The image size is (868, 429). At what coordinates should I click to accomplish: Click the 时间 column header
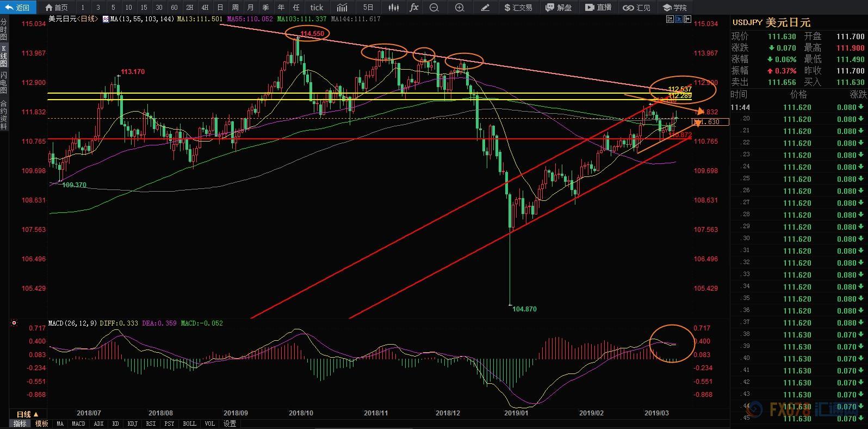739,94
